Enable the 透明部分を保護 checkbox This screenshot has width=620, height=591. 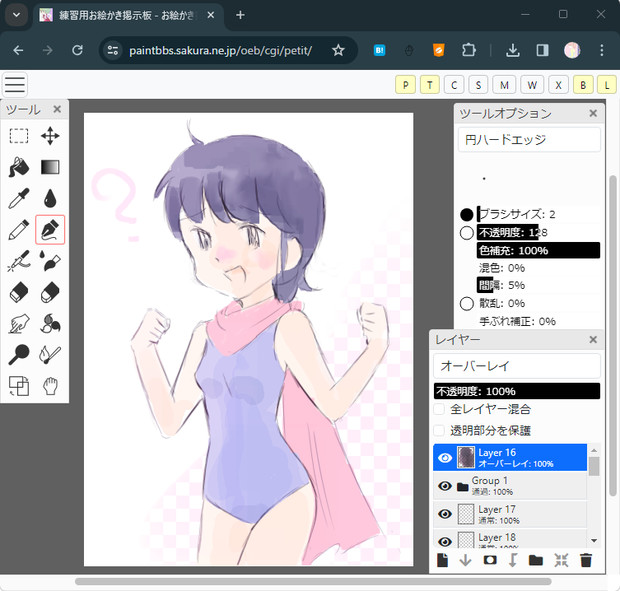point(439,430)
